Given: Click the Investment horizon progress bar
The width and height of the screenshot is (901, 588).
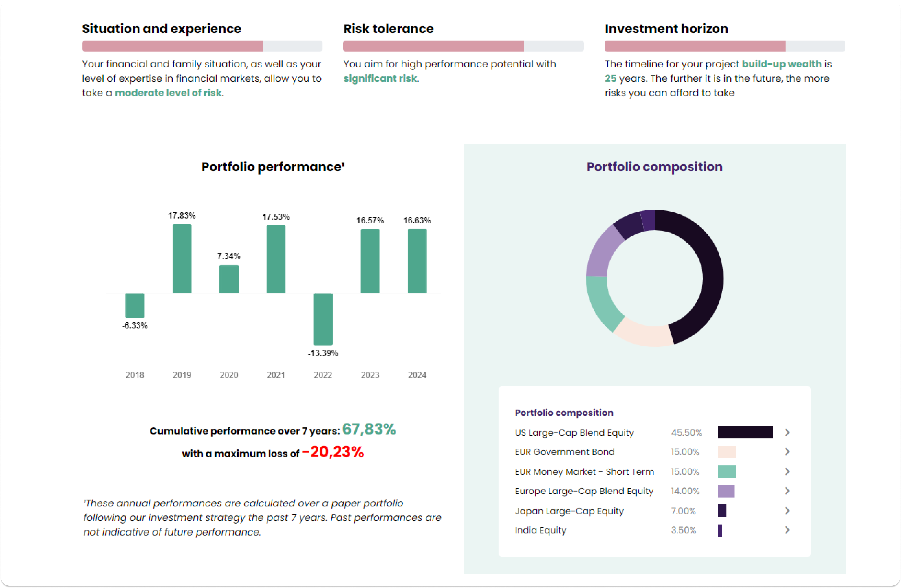Looking at the screenshot, I should (x=725, y=46).
